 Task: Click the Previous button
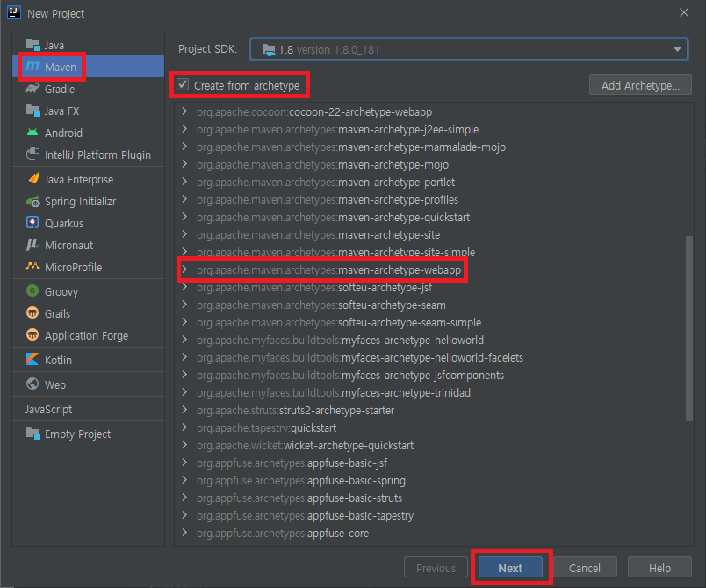pyautogui.click(x=436, y=568)
